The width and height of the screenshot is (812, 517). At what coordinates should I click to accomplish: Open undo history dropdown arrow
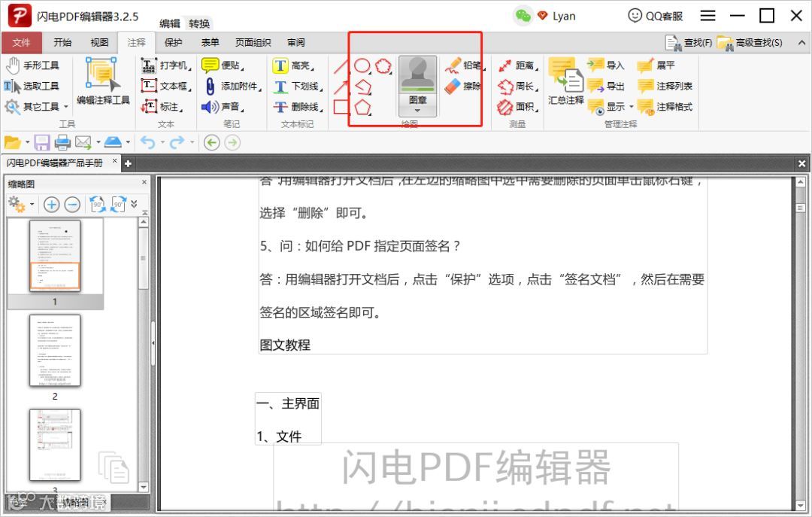162,142
